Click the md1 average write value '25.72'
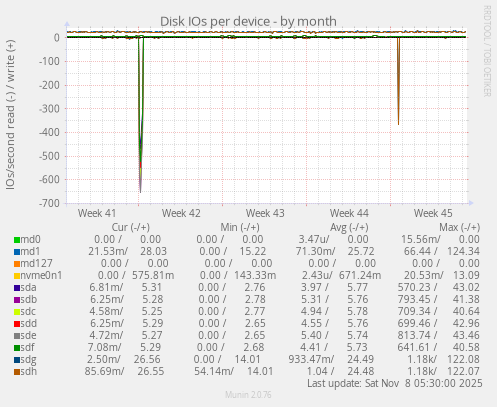Viewport: 497px width, 407px height. pyautogui.click(x=361, y=251)
